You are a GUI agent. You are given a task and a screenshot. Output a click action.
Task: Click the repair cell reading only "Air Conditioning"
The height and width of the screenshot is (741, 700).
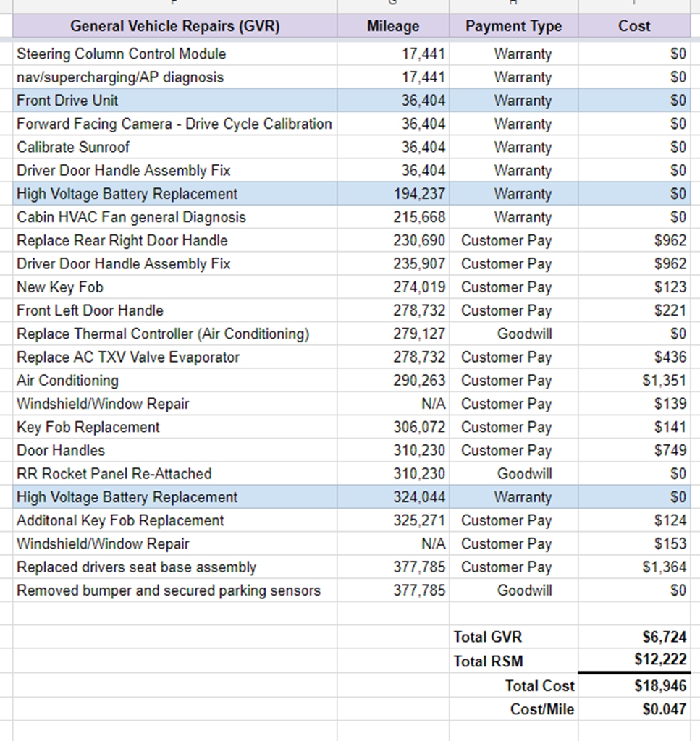coord(175,381)
